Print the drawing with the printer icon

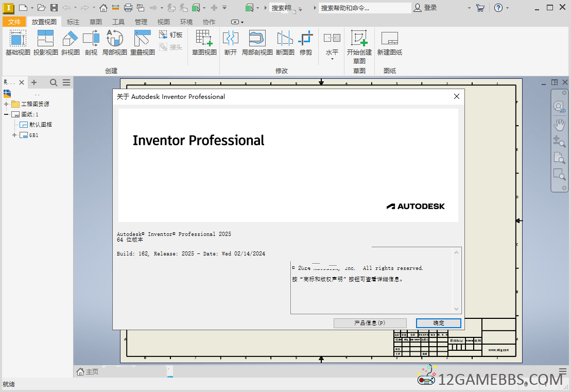coord(128,8)
